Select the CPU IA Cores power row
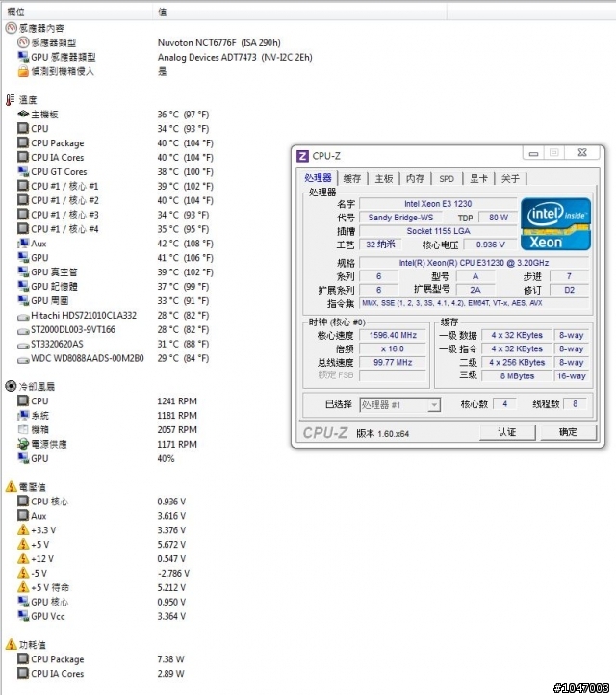 pos(101,673)
